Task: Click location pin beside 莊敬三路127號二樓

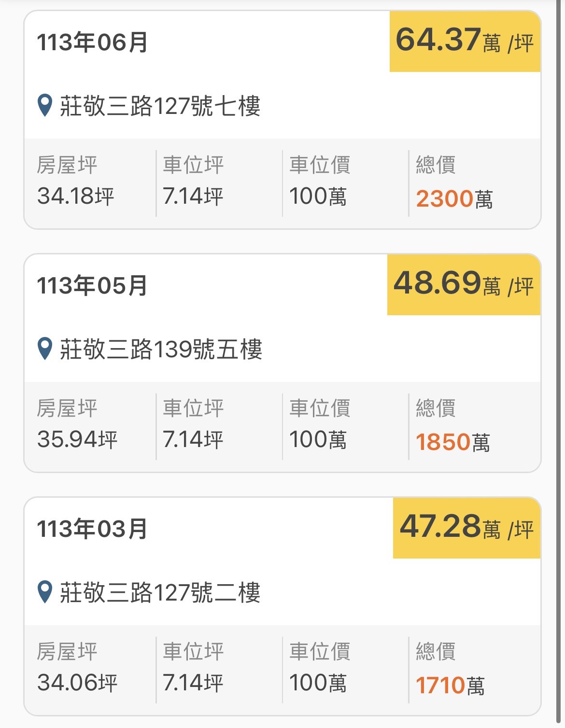Action: [x=45, y=592]
